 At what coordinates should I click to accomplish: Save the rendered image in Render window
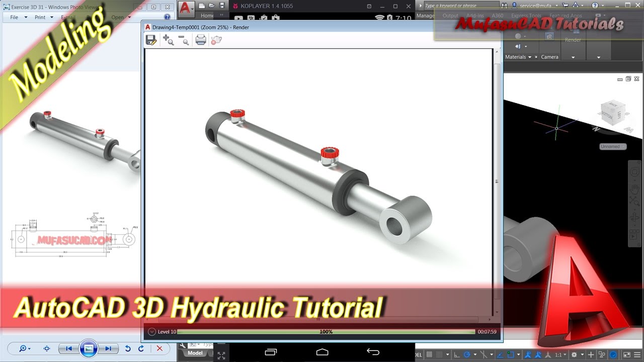[x=151, y=40]
